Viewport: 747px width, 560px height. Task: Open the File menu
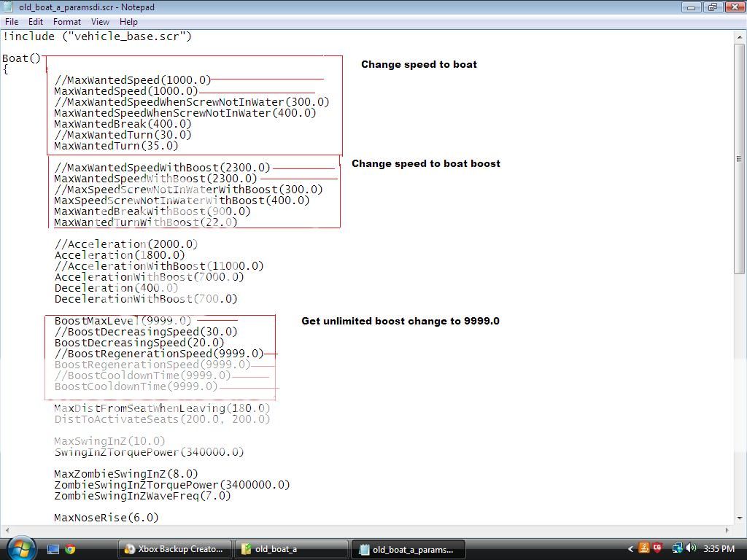[x=12, y=22]
